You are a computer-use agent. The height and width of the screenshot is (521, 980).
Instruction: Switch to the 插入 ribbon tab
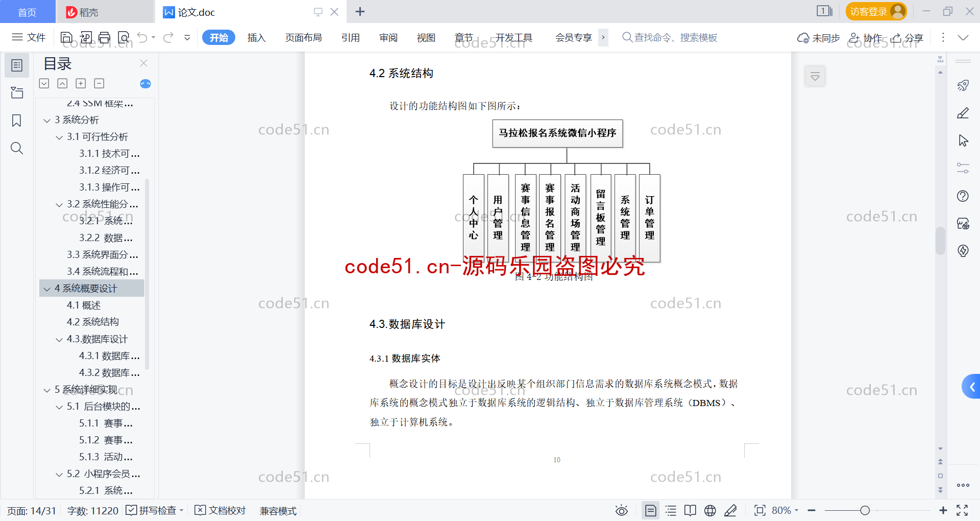point(256,37)
